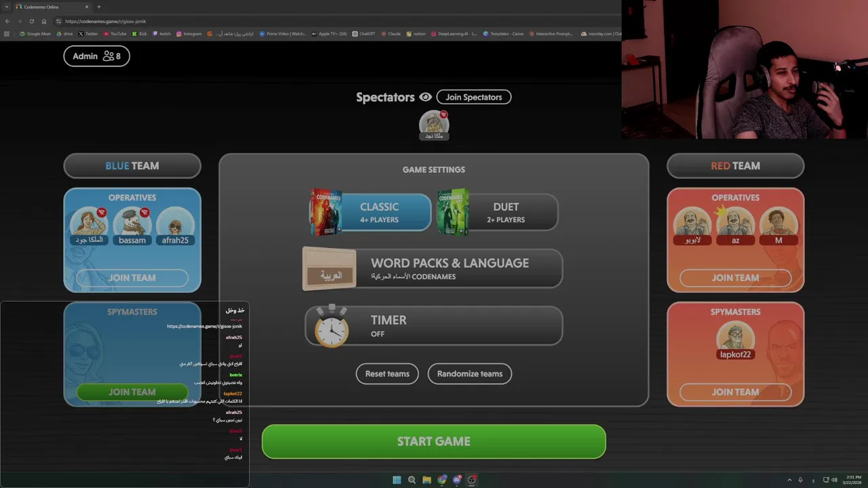Screen dimensions: 868x488
Task: Click the Duet game box icon
Action: click(x=452, y=212)
